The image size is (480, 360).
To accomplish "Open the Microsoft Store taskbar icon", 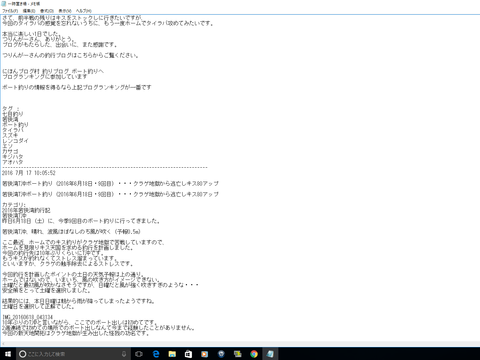I will coord(188,354).
